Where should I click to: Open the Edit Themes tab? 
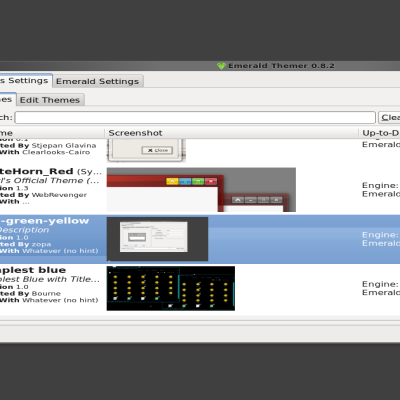tap(50, 100)
